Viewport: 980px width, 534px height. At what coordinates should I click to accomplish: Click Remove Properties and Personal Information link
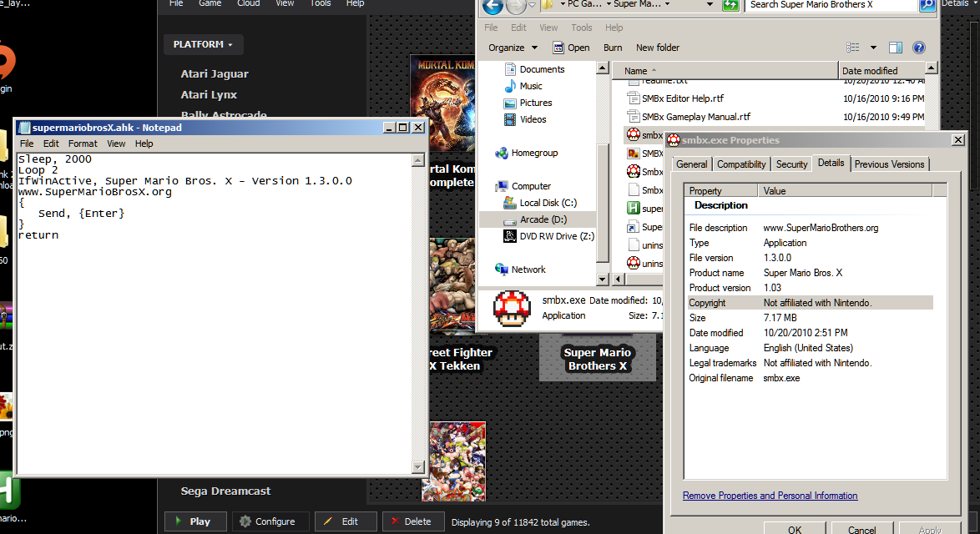click(770, 496)
